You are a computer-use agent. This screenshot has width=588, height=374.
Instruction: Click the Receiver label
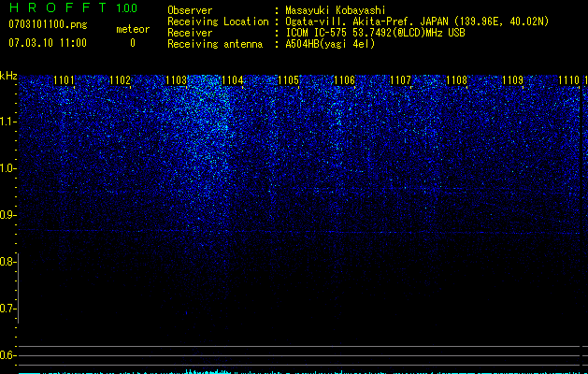tap(190, 33)
